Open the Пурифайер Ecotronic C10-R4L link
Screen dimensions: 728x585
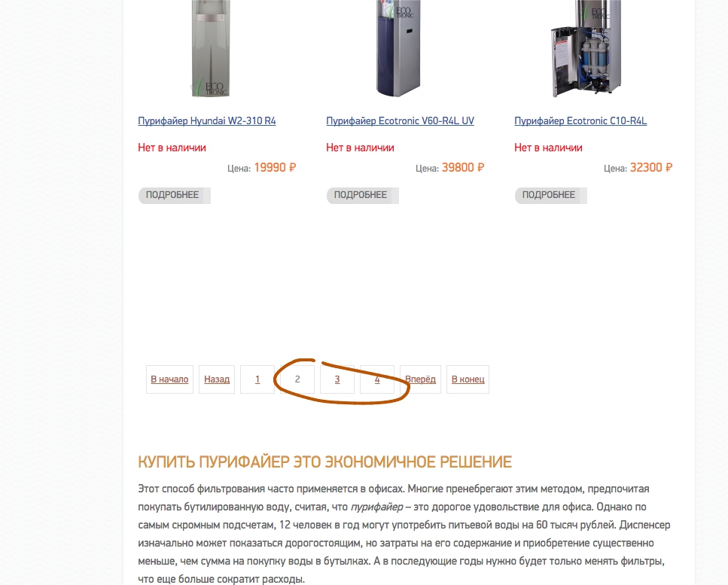click(580, 120)
